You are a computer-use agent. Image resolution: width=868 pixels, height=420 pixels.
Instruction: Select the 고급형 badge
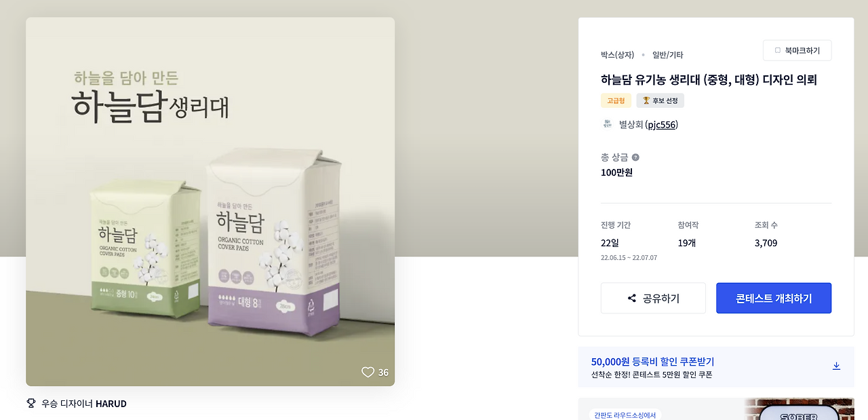tap(615, 100)
